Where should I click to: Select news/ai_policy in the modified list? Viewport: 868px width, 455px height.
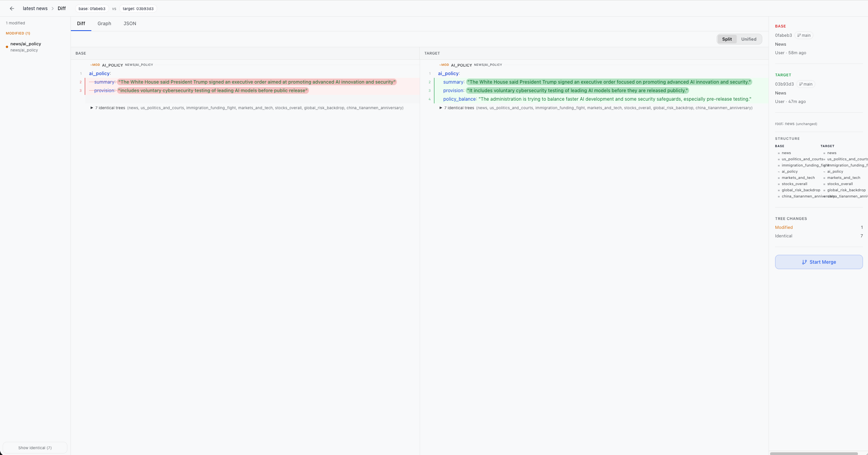coord(35,47)
